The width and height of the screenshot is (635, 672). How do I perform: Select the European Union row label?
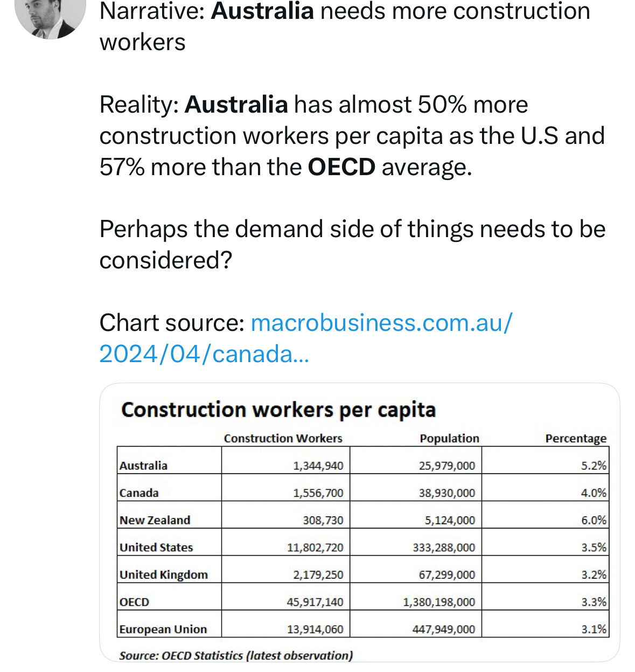point(163,629)
